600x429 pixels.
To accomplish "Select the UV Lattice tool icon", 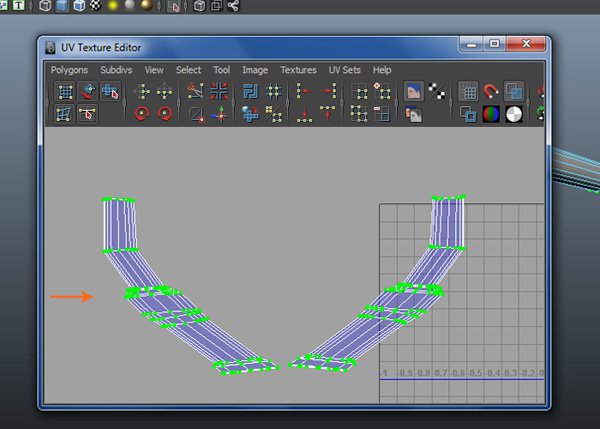I will pos(65,91).
